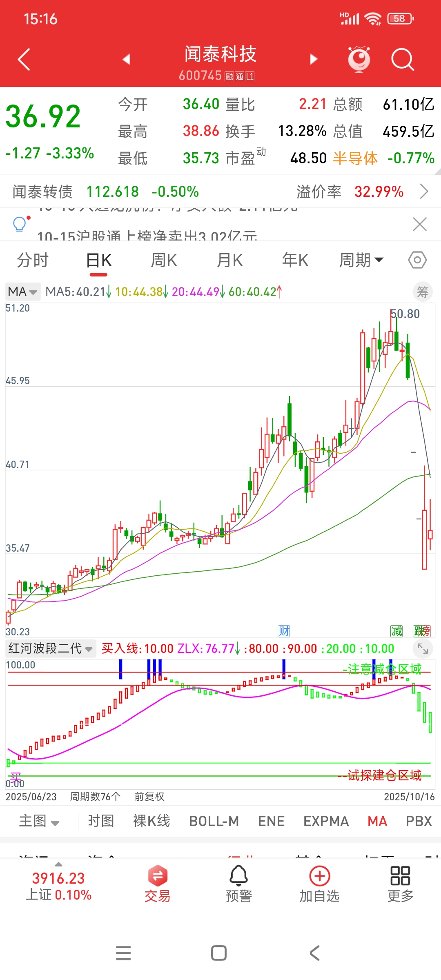Screen dimensions: 441x980
Task: Open the 闻泰转债 convertible bond row
Action: 220,191
